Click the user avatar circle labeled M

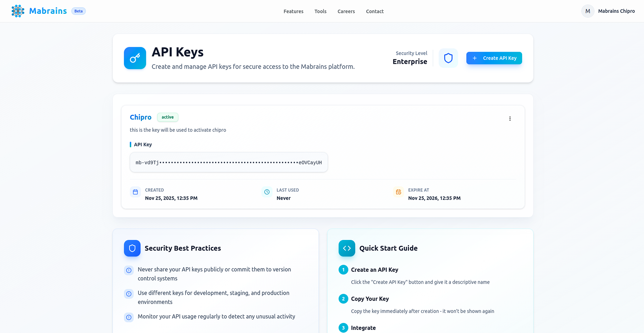point(587,11)
